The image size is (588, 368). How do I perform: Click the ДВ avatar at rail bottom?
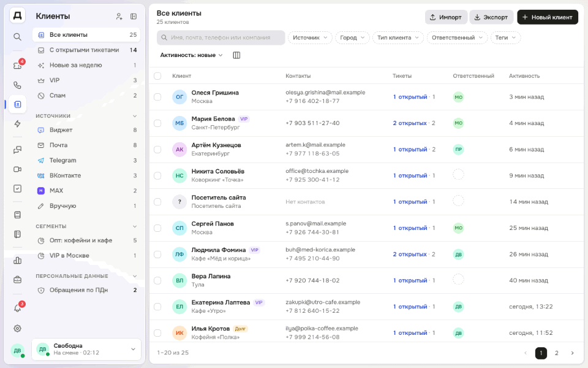click(17, 351)
